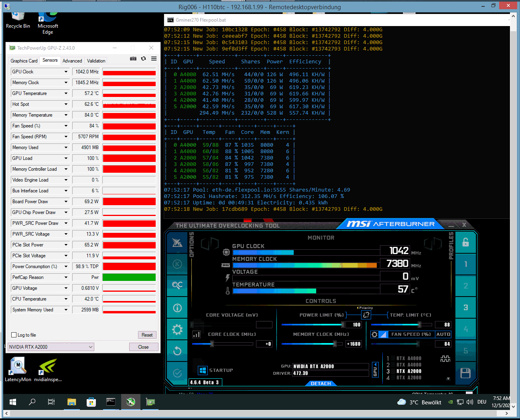This screenshot has width=520, height=420.
Task: Click Temp Limit 88 value field
Action: (443, 325)
